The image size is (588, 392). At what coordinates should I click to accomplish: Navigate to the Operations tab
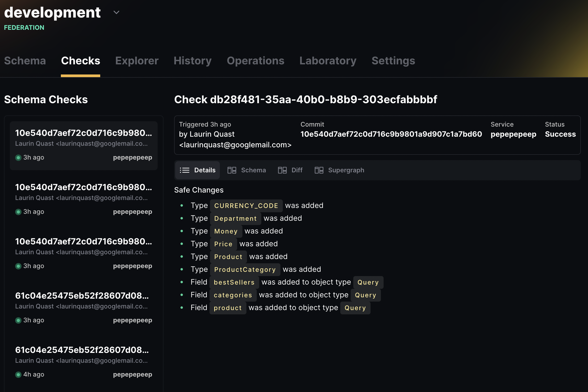(x=255, y=61)
